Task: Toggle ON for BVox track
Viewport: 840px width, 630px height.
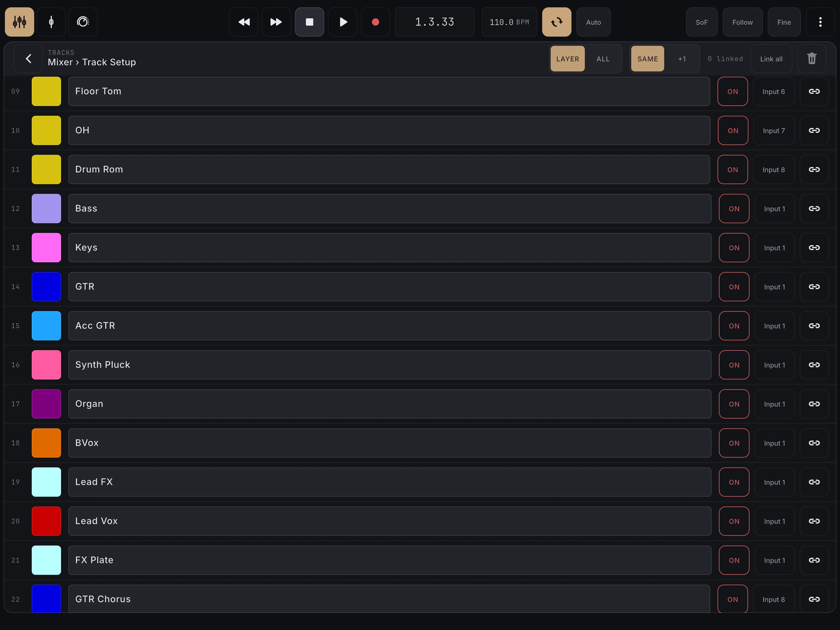Action: click(x=734, y=443)
